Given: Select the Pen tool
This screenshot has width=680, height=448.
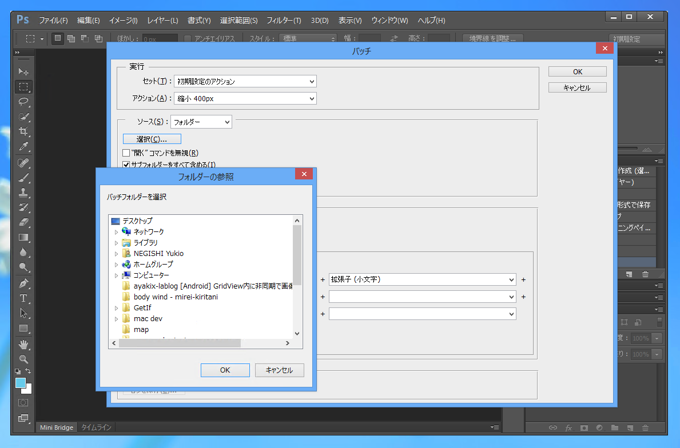Looking at the screenshot, I should coord(23,284).
